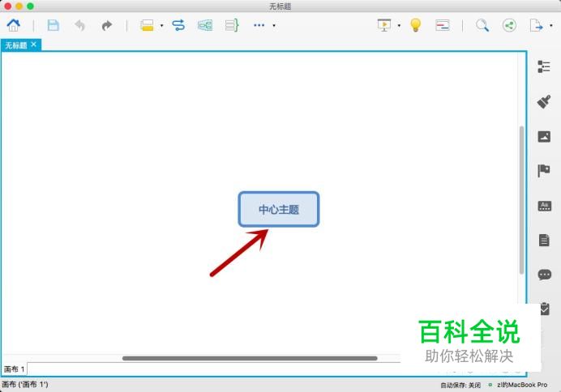The image size is (561, 392).
Task: Switch to the 无标题 tab
Action: pos(15,45)
